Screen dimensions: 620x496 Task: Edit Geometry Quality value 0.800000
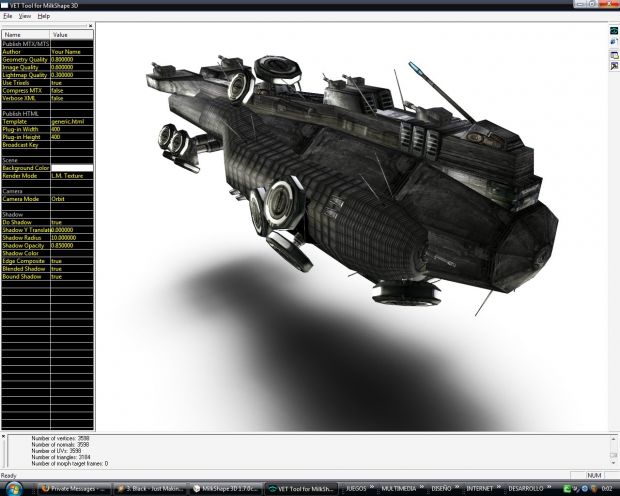tap(72, 59)
